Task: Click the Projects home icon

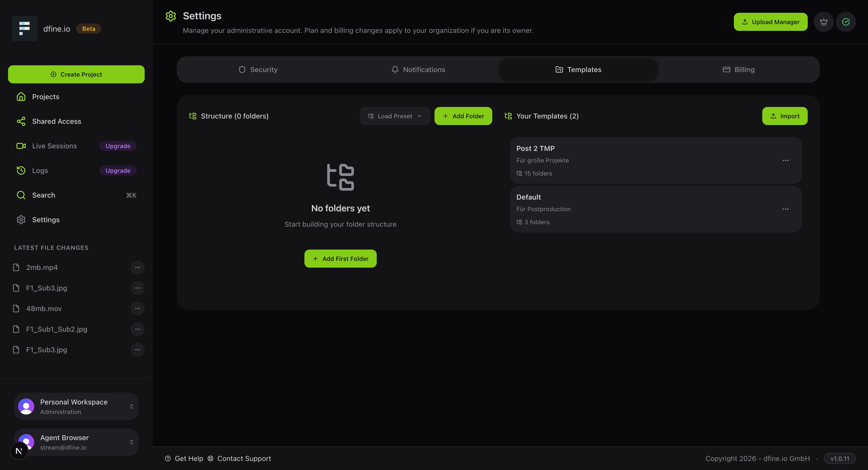Action: tap(21, 97)
